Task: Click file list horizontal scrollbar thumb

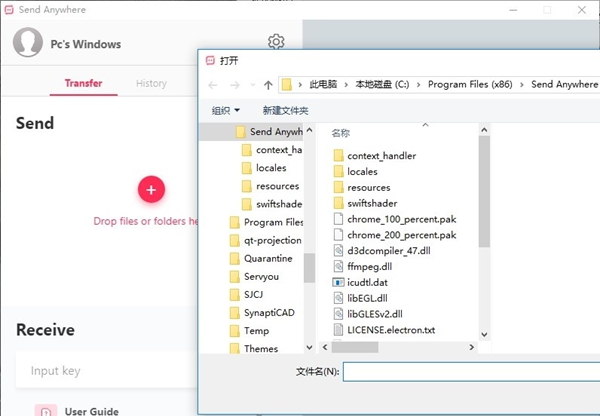Action: click(x=355, y=347)
